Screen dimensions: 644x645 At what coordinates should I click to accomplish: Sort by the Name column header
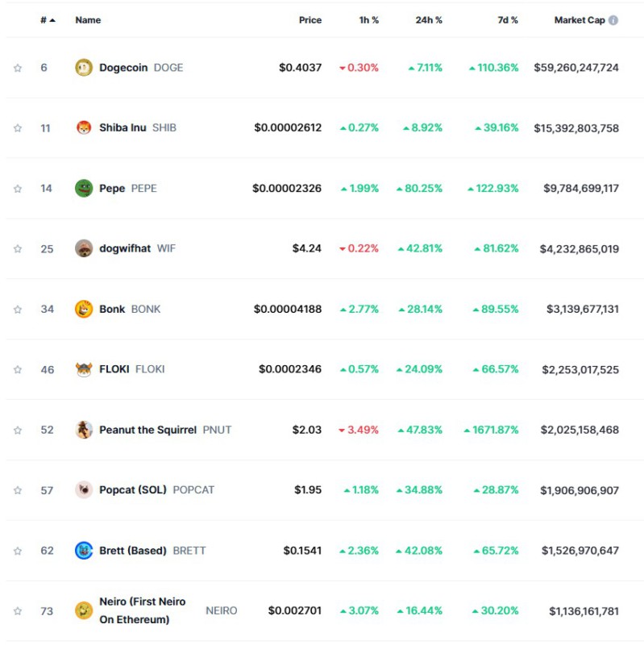point(87,20)
